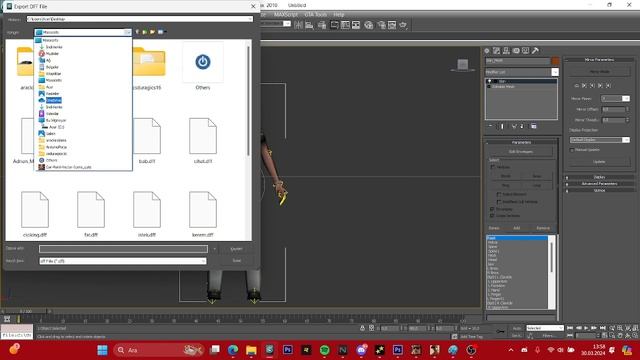This screenshot has height=360, width=640.
Task: Click the selection lock icon in status bar
Action: (x=362, y=328)
